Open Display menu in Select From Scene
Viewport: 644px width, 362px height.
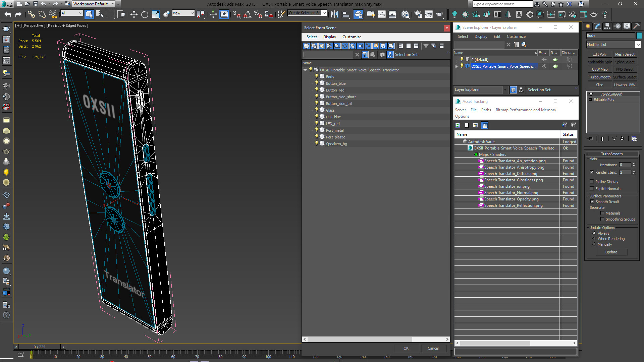[x=329, y=37]
